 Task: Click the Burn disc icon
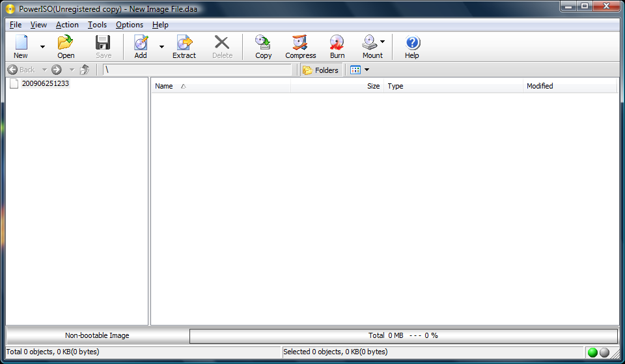point(337,42)
